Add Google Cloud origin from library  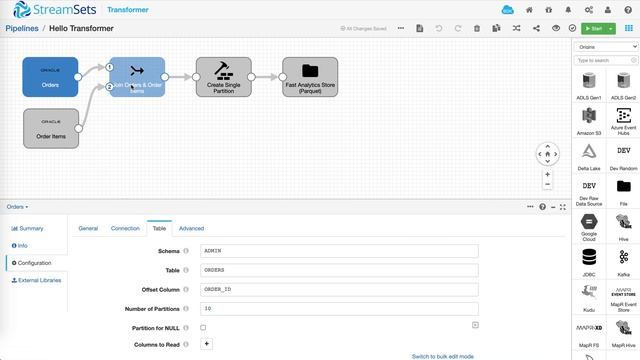[589, 228]
